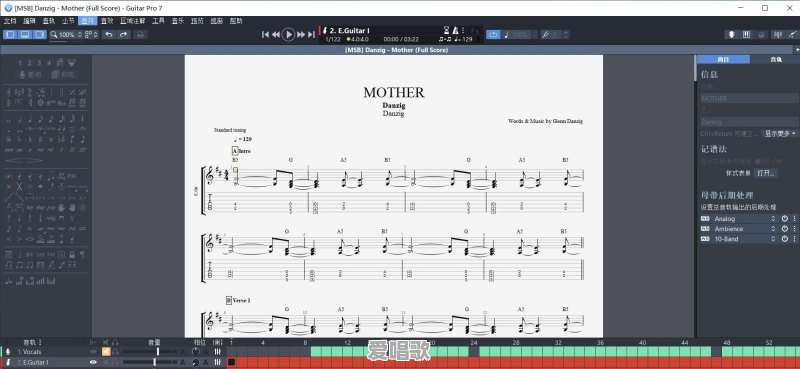Click the play button in transport
800x369 pixels.
tap(288, 34)
